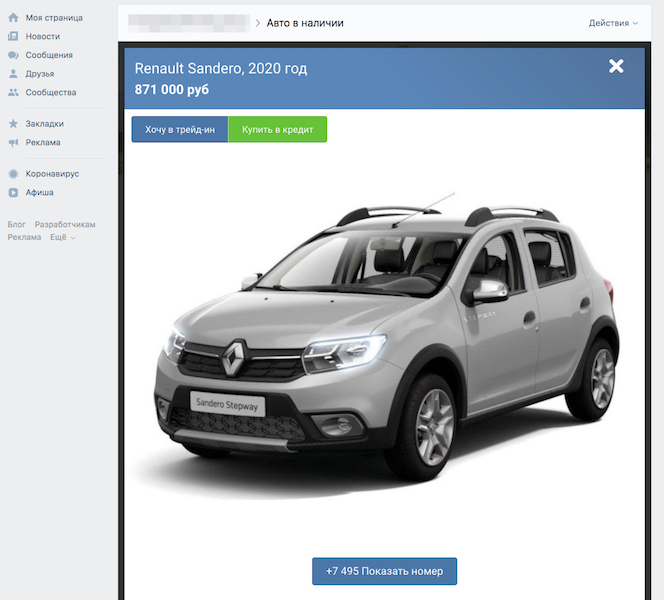Image resolution: width=664 pixels, height=600 pixels.
Task: Close the Renault Sandero popup with X
Action: pos(616,66)
